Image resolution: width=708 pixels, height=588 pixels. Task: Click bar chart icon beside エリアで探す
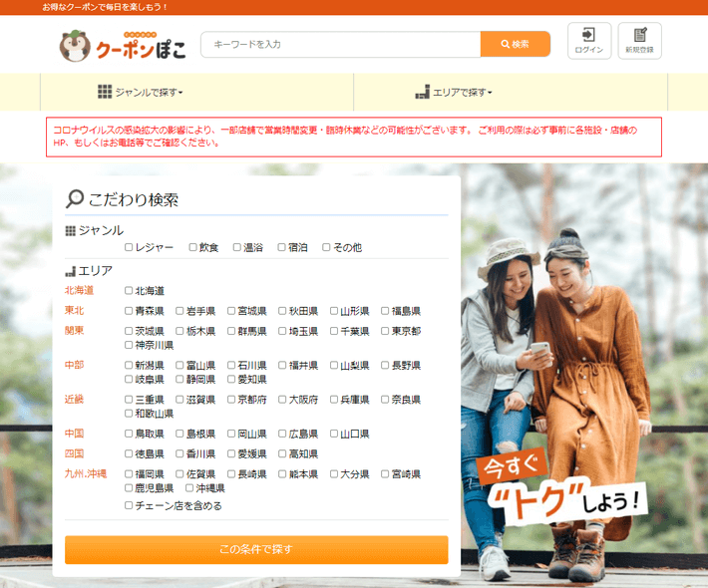coord(422,92)
